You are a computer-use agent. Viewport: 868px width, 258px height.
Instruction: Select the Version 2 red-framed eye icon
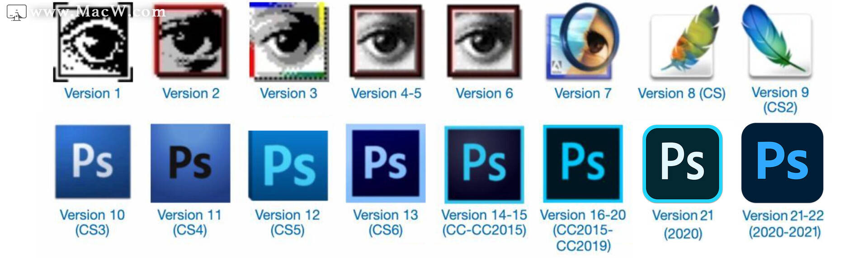(x=190, y=41)
